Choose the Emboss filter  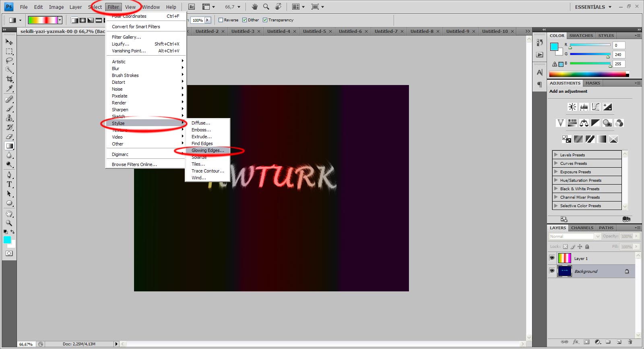(208, 130)
